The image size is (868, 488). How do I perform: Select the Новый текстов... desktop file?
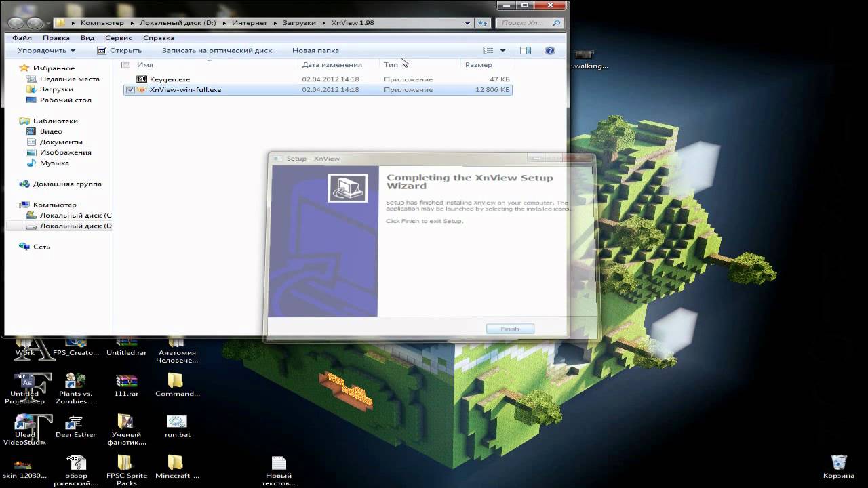(279, 471)
